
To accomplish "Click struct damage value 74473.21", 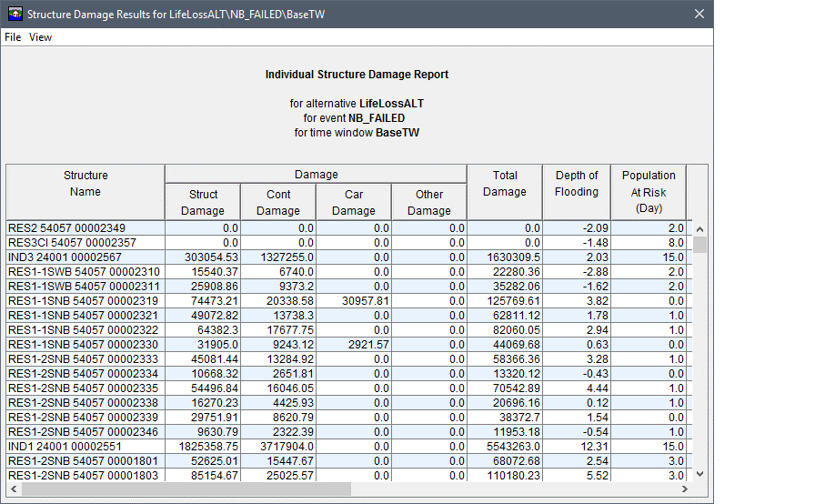I will pyautogui.click(x=215, y=301).
